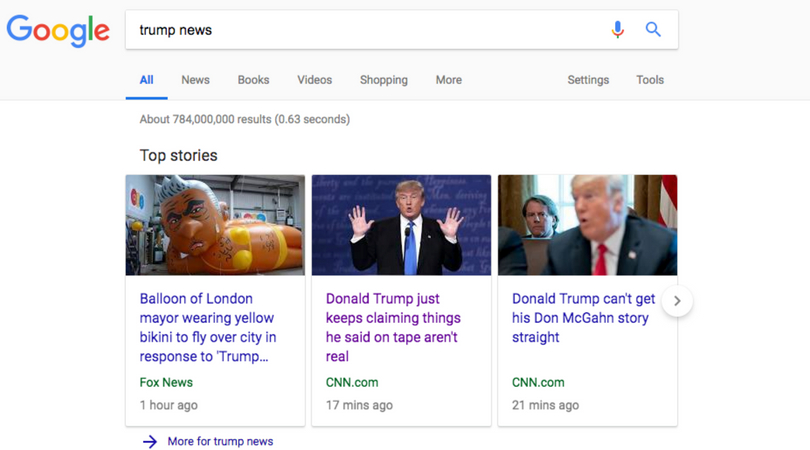
Task: Go to the Shopping tab
Action: click(383, 80)
